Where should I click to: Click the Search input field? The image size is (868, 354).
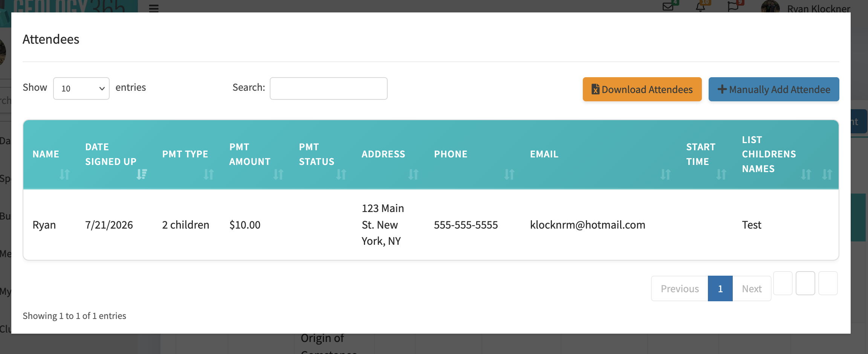coord(329,88)
